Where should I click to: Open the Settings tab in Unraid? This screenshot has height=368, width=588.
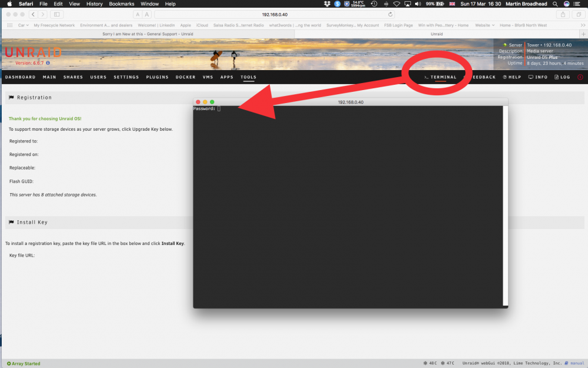(x=126, y=77)
